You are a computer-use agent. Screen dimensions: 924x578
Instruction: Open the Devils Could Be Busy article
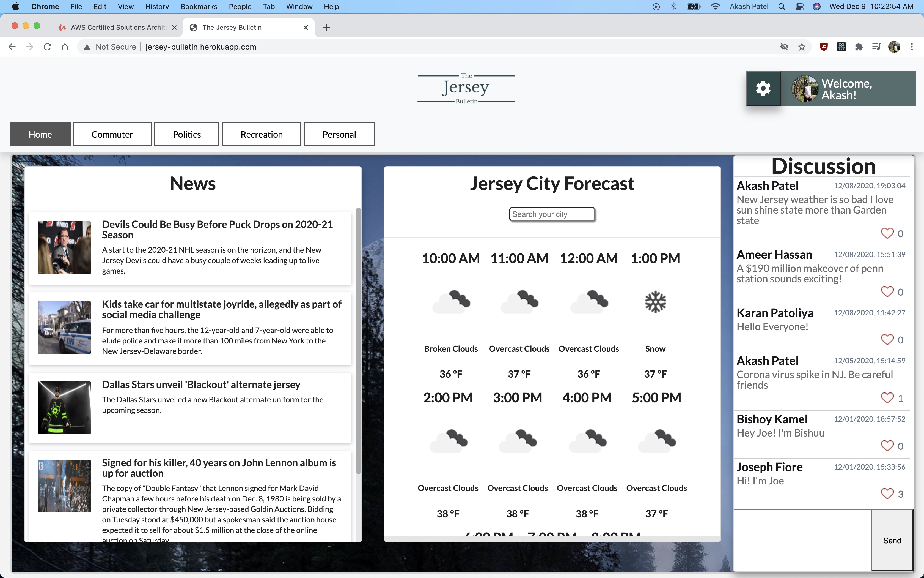click(x=190, y=248)
